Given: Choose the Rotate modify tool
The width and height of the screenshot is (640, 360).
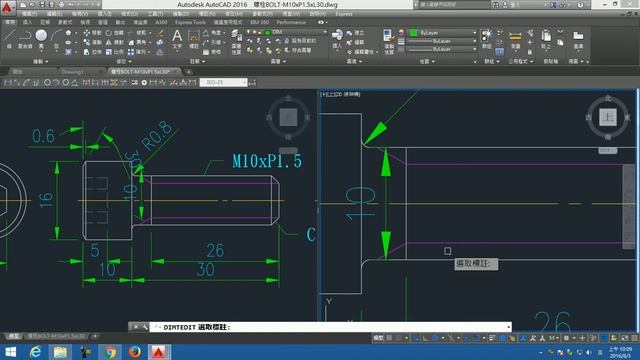Looking at the screenshot, I should pos(114,33).
